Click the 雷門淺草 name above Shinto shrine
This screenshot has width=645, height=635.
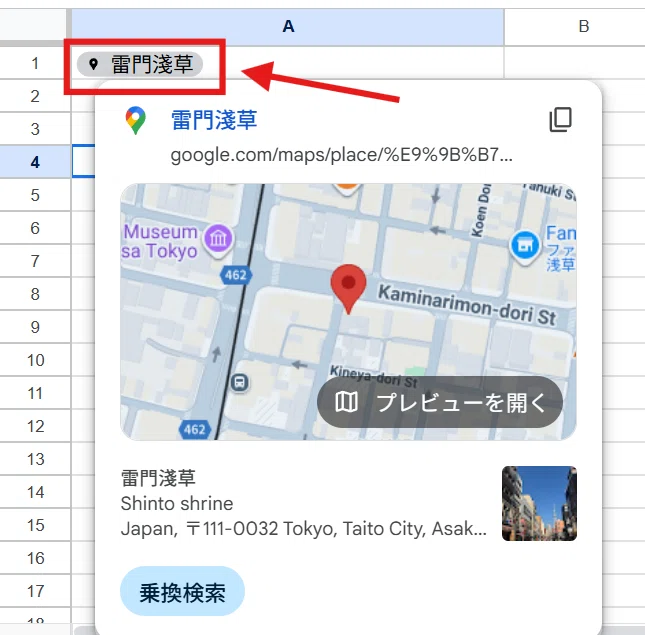(x=158, y=478)
